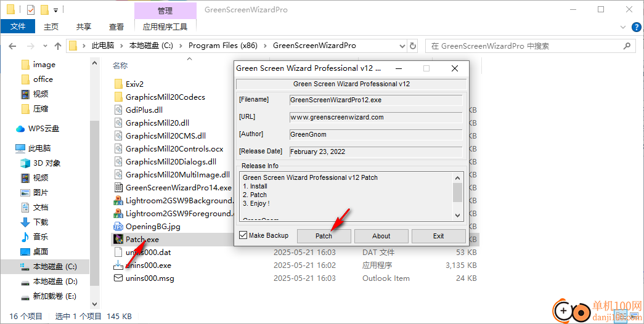Select Patch.exe application icon
Image resolution: width=644 pixels, height=324 pixels.
point(118,240)
